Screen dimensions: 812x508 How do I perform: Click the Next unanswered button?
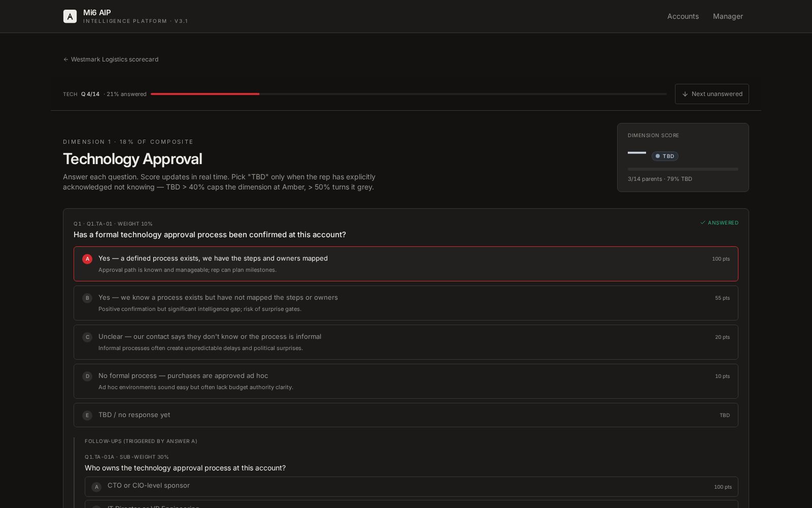712,94
